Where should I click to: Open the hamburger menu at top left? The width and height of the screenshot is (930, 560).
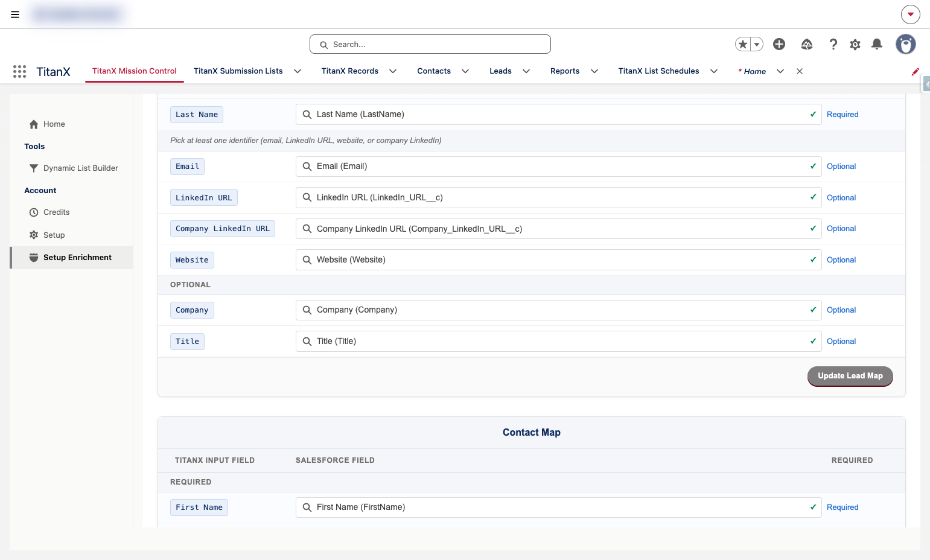pyautogui.click(x=15, y=14)
